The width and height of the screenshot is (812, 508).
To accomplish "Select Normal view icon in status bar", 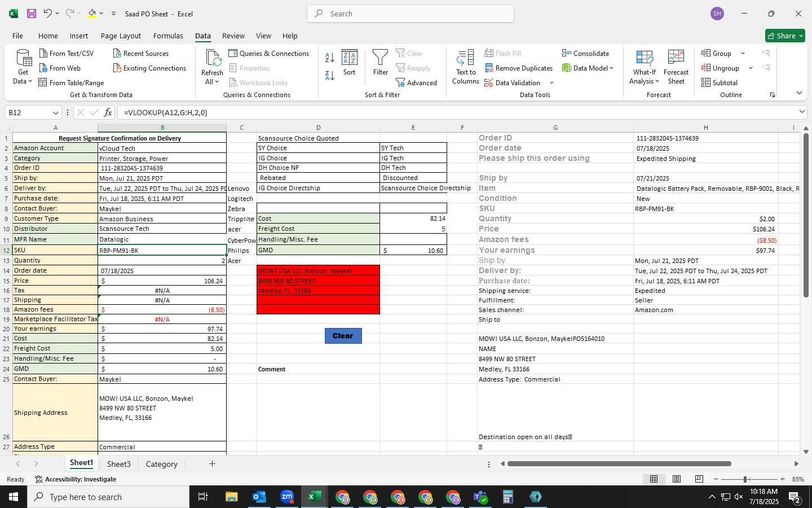I will [x=654, y=479].
